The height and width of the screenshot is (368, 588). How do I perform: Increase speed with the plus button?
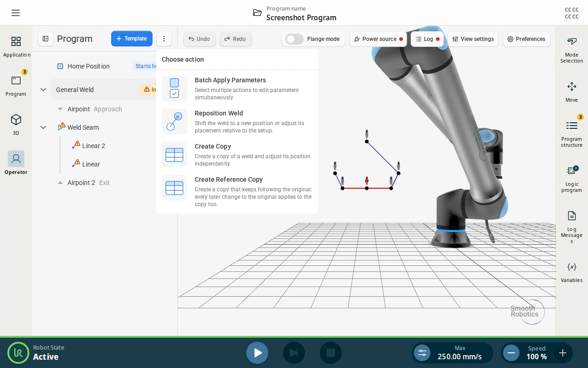[x=563, y=353]
